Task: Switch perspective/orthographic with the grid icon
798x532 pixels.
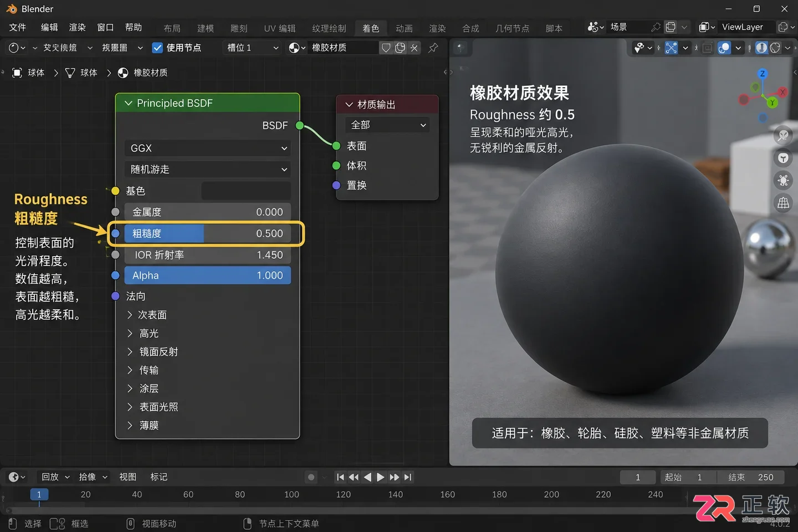Action: point(783,203)
